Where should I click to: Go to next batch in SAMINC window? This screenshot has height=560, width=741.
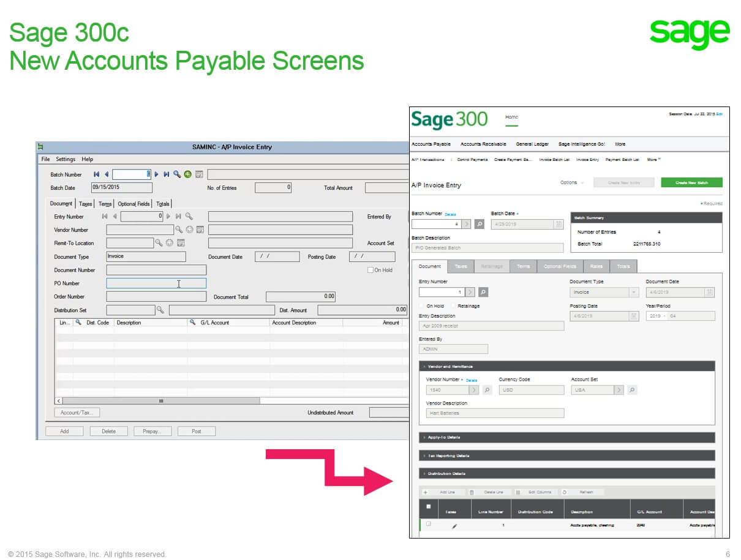[x=157, y=174]
